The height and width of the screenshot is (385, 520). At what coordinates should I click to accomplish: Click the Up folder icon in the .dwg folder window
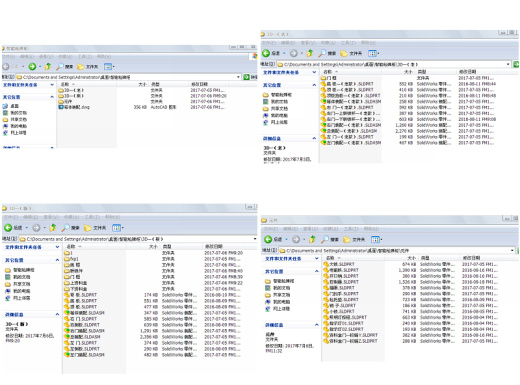[x=48, y=67]
